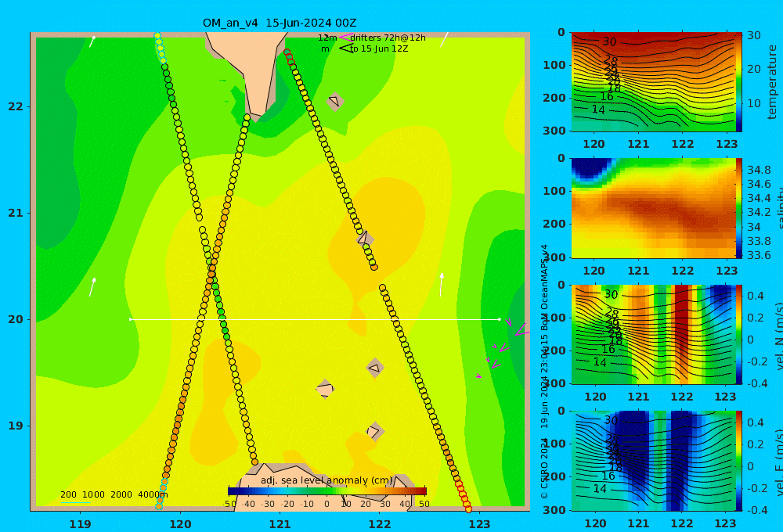Click the 'temperature' axis label
The height and width of the screenshot is (532, 783).
pyautogui.click(x=772, y=82)
